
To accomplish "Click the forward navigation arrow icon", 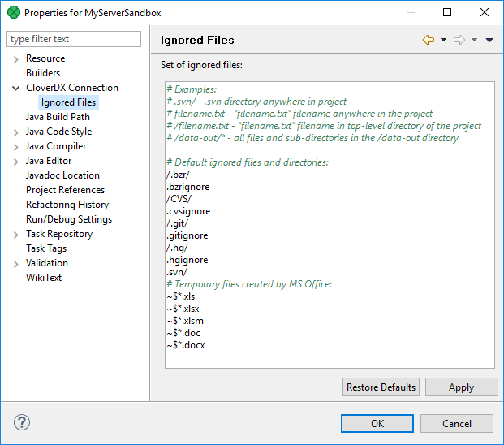I will click(x=459, y=40).
